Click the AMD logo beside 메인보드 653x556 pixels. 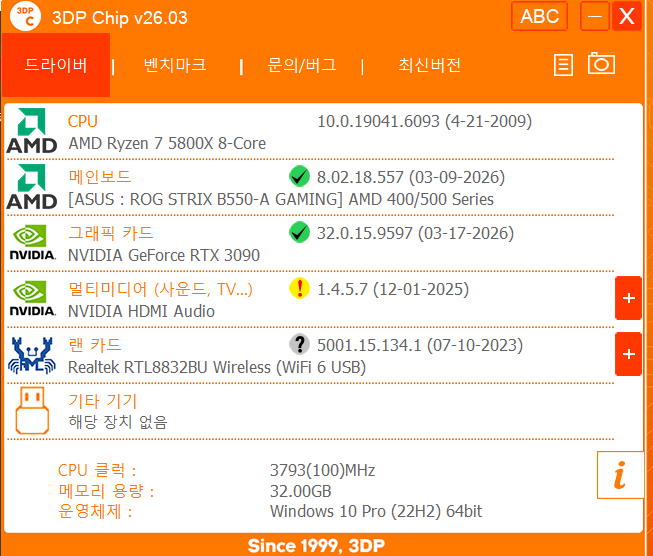point(32,187)
